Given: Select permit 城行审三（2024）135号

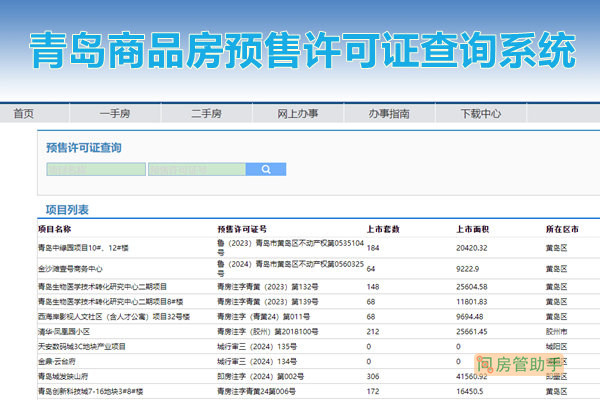Looking at the screenshot, I should click(x=257, y=346).
